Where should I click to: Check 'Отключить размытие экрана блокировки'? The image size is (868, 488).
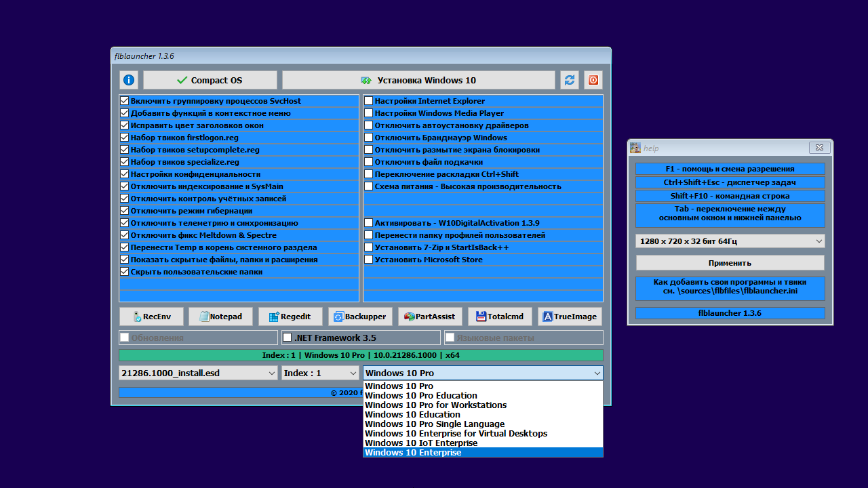[369, 150]
